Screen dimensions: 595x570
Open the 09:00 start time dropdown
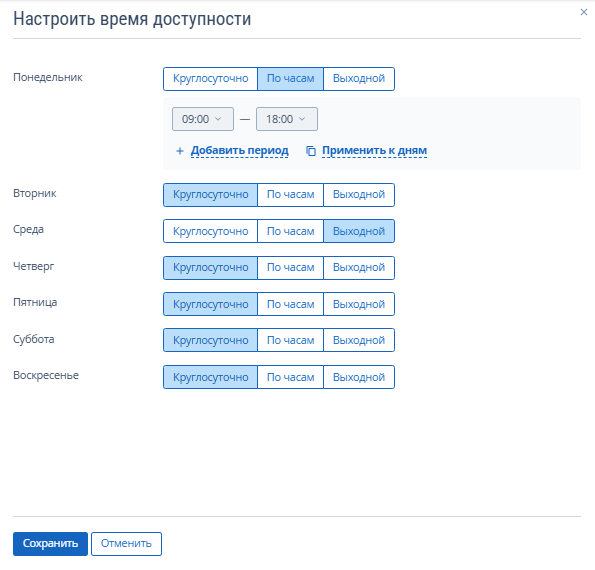point(203,119)
